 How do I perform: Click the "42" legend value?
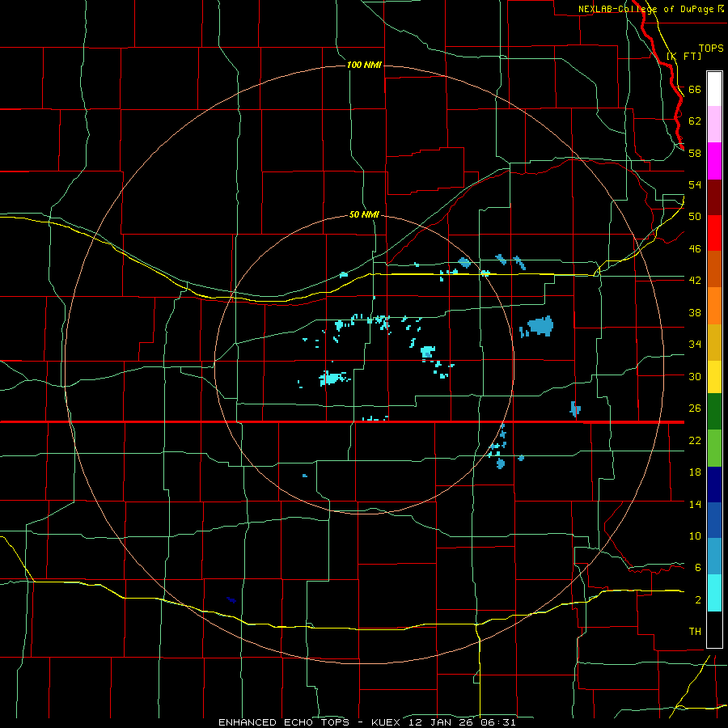[695, 281]
